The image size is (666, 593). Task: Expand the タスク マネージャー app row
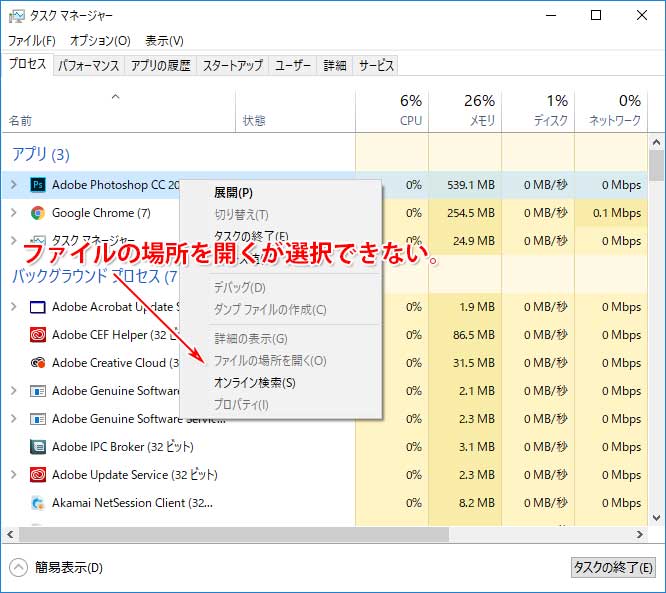[x=14, y=241]
